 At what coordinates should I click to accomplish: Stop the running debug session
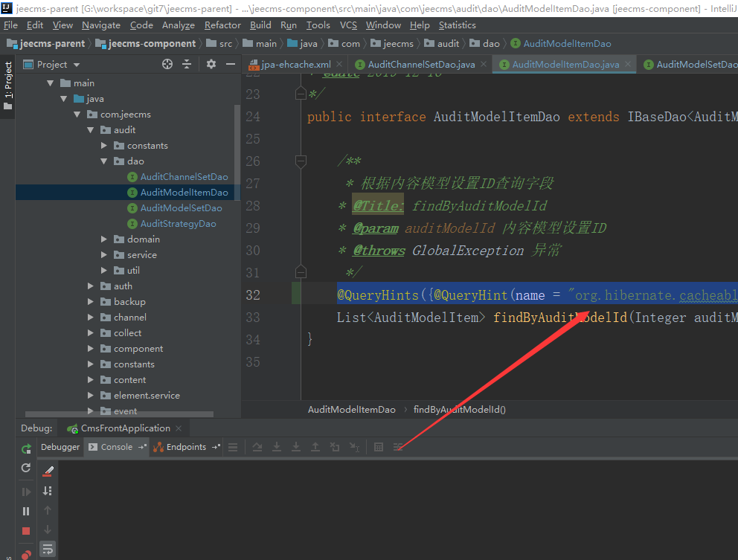pos(26,531)
